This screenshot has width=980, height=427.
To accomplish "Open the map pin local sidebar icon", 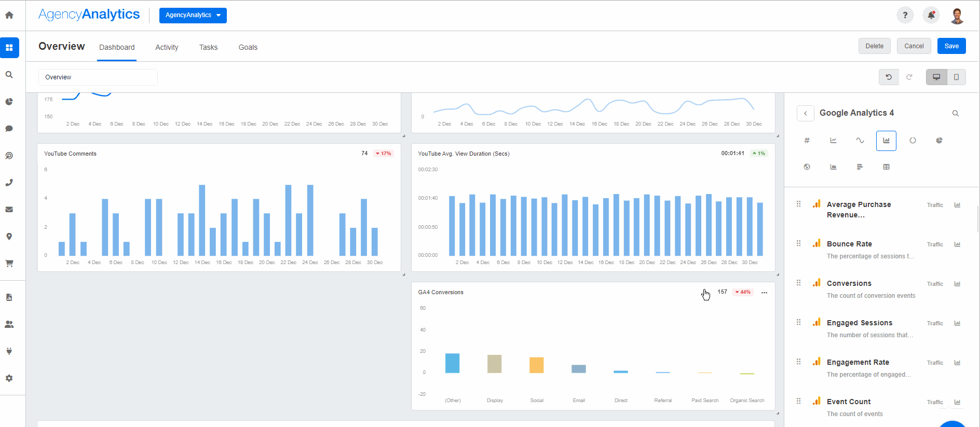I will click(x=9, y=237).
